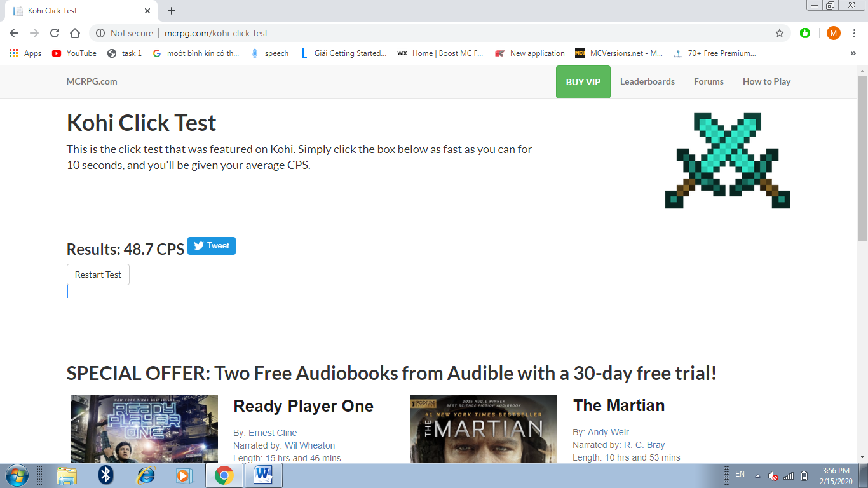The image size is (868, 488).
Task: Click the Ready Player One title
Action: point(303,406)
